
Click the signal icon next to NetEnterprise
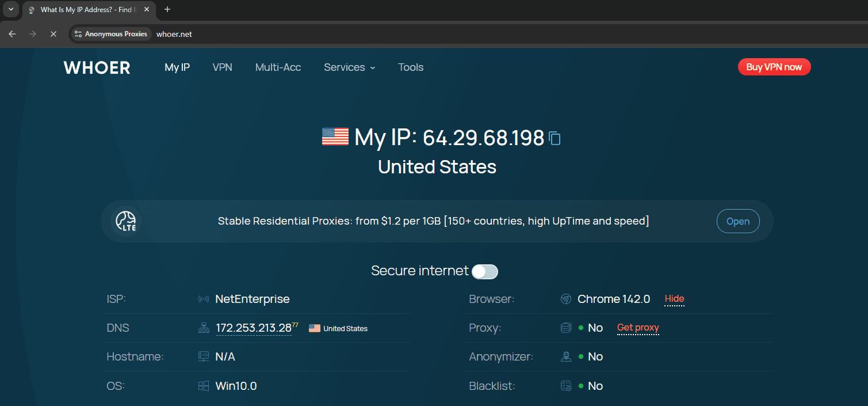[x=204, y=298]
